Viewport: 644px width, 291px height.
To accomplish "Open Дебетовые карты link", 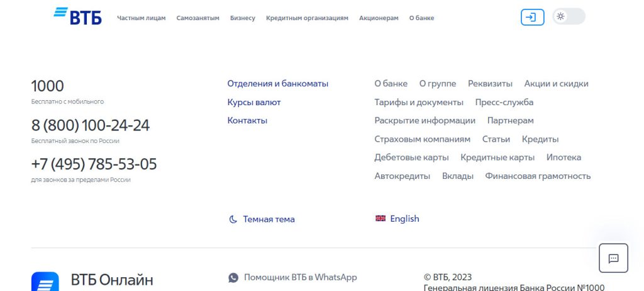I will pyautogui.click(x=411, y=157).
